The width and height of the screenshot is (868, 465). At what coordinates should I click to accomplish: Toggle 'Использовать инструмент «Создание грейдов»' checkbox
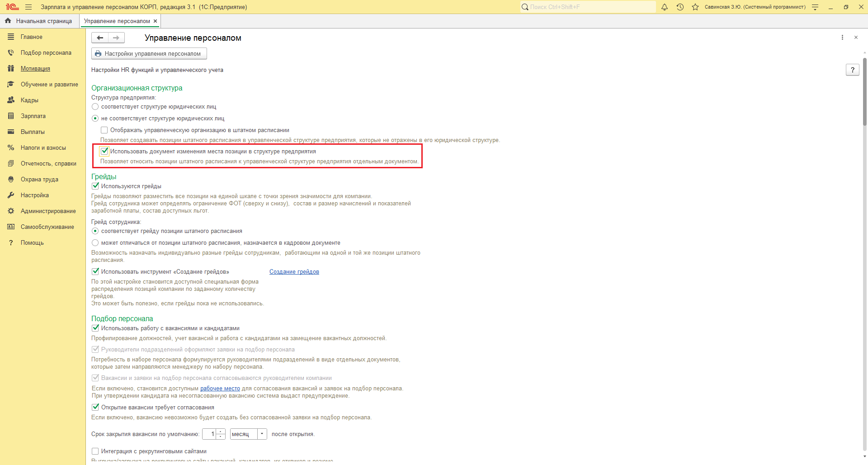(95, 271)
